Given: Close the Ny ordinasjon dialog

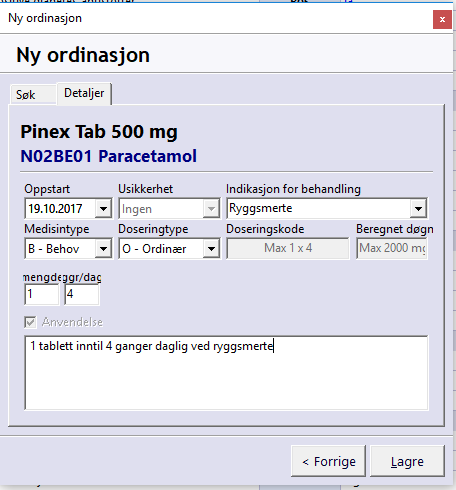Looking at the screenshot, I should pyautogui.click(x=442, y=20).
